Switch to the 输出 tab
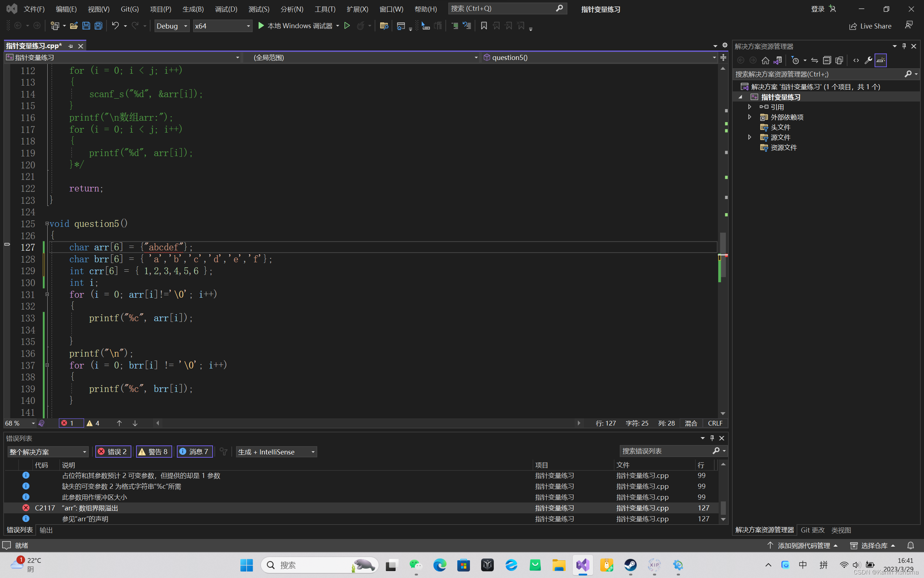The image size is (924, 578). point(46,530)
